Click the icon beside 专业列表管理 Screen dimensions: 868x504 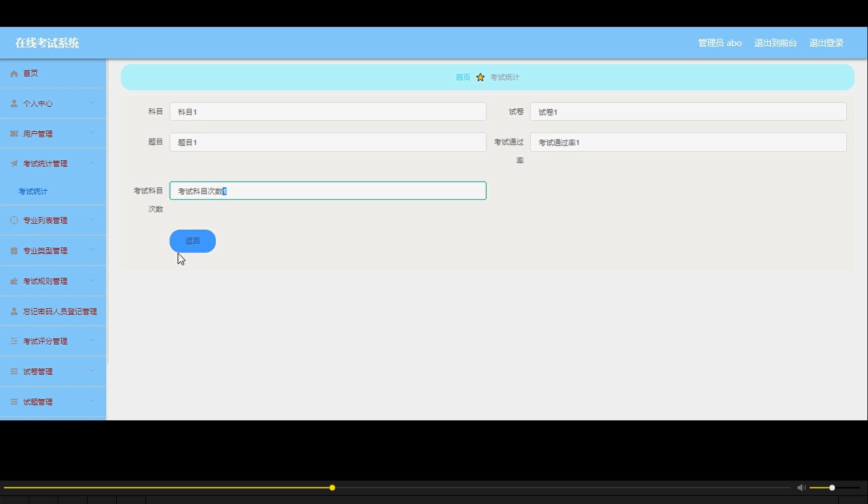coord(14,220)
